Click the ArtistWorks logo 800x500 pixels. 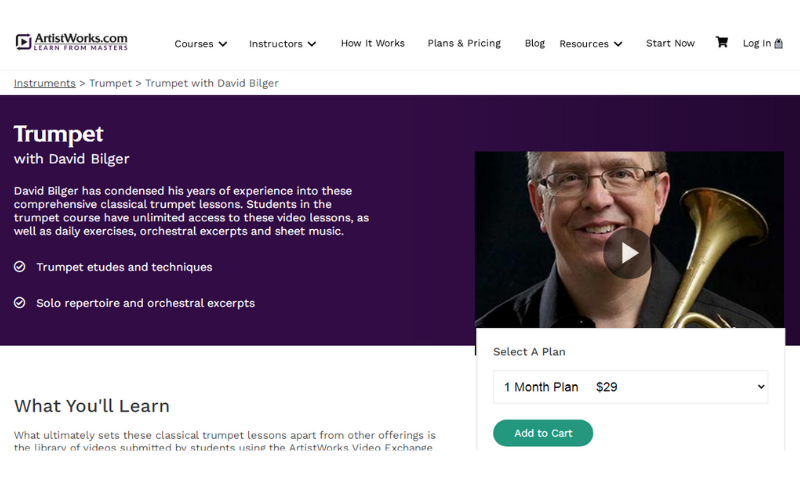click(71, 42)
